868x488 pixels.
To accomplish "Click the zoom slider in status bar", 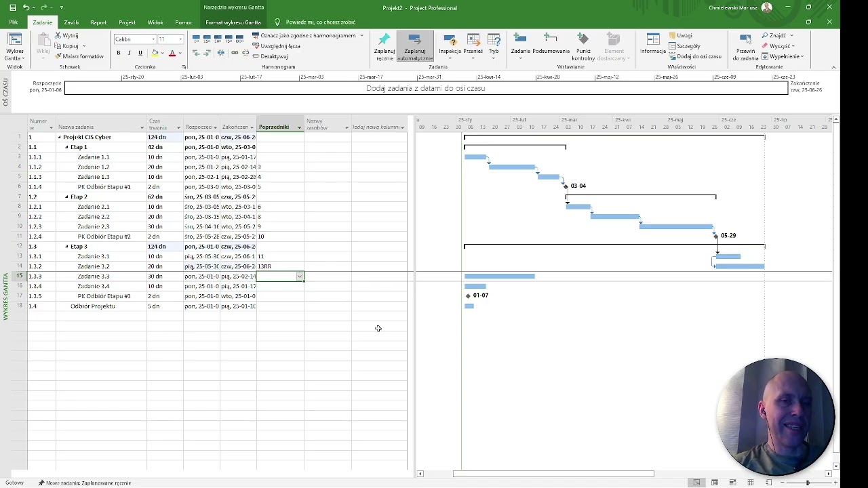I will coord(807,483).
